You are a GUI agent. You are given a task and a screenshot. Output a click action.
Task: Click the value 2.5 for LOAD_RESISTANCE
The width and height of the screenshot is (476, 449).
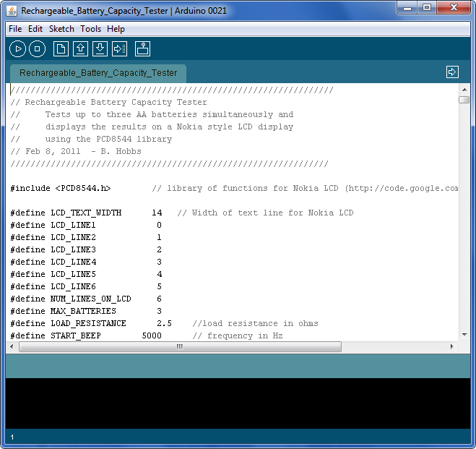tap(164, 323)
